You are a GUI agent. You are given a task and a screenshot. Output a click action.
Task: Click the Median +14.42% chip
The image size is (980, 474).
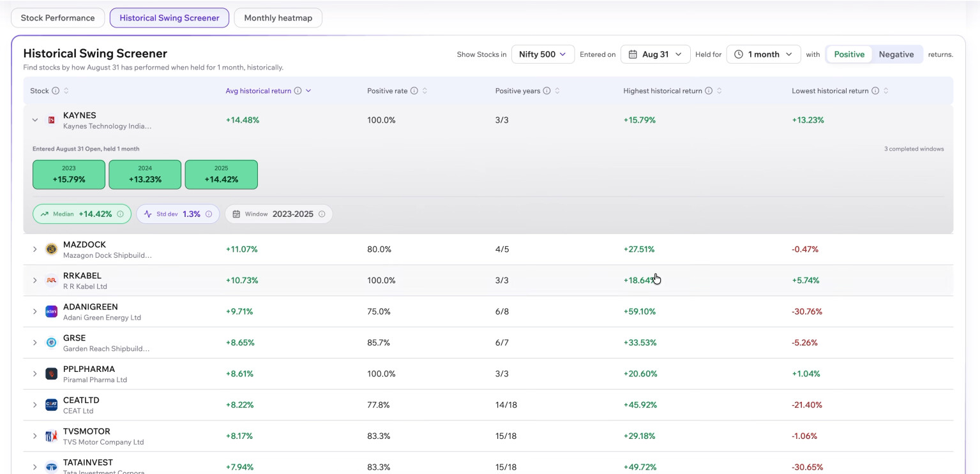click(x=82, y=214)
